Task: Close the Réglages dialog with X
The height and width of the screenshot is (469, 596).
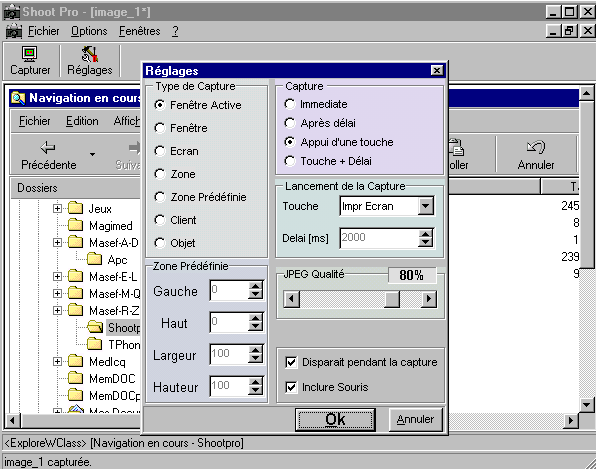Action: (437, 70)
